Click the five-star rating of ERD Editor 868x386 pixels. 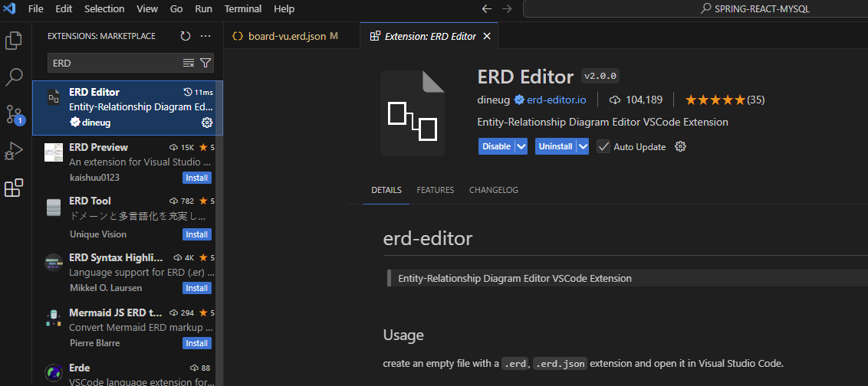point(715,100)
